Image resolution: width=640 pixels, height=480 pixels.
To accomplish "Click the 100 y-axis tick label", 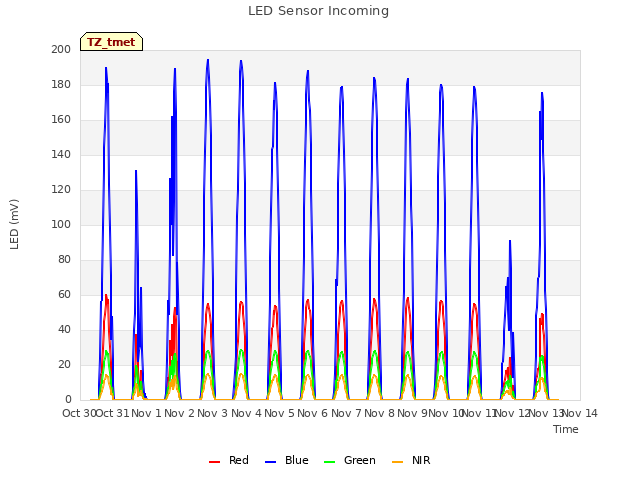I will (61, 224).
